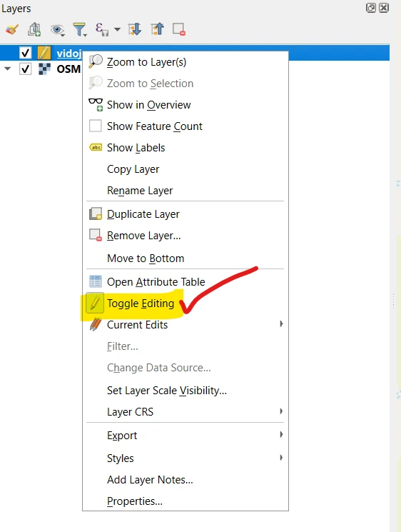Uncheck the OSM layer visibility checkbox

[x=25, y=69]
